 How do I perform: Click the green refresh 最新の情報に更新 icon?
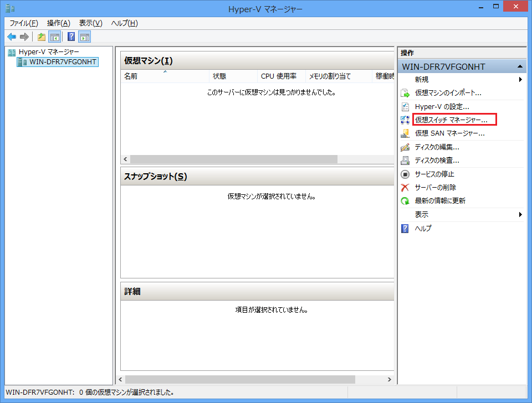[x=405, y=201]
